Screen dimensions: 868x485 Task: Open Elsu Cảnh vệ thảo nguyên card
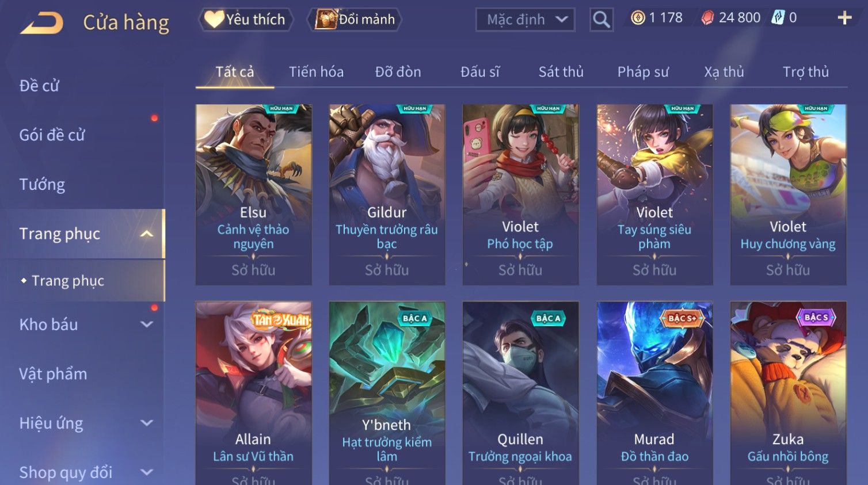(x=253, y=194)
